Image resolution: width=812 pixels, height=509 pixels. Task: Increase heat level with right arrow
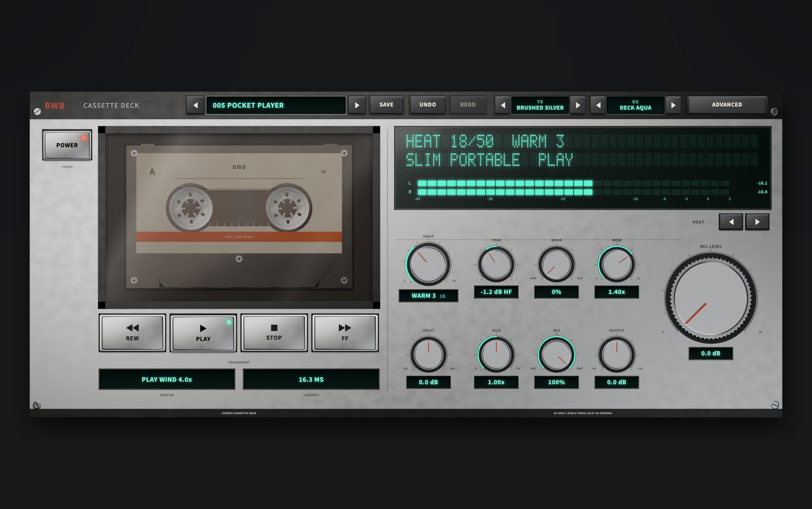[x=757, y=222]
